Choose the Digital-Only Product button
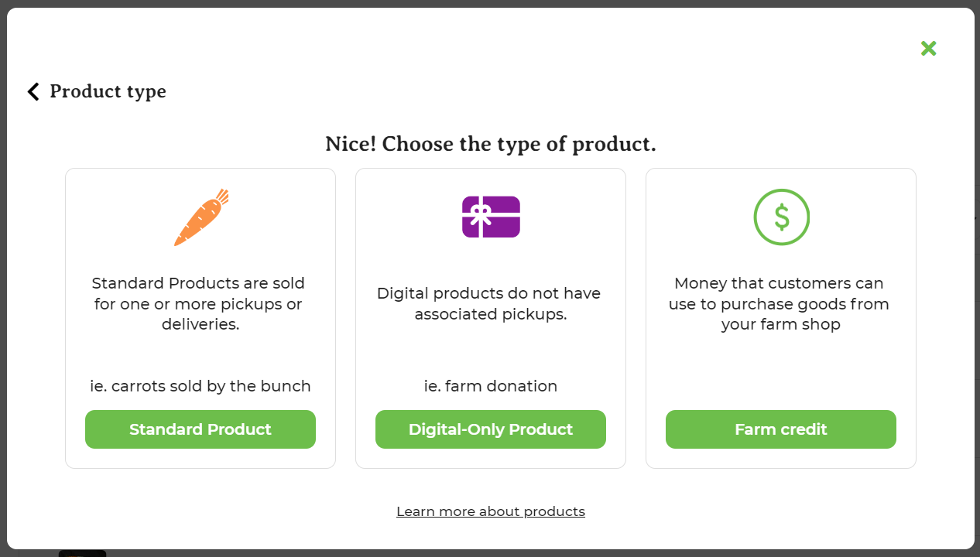The width and height of the screenshot is (980, 557). pyautogui.click(x=491, y=429)
